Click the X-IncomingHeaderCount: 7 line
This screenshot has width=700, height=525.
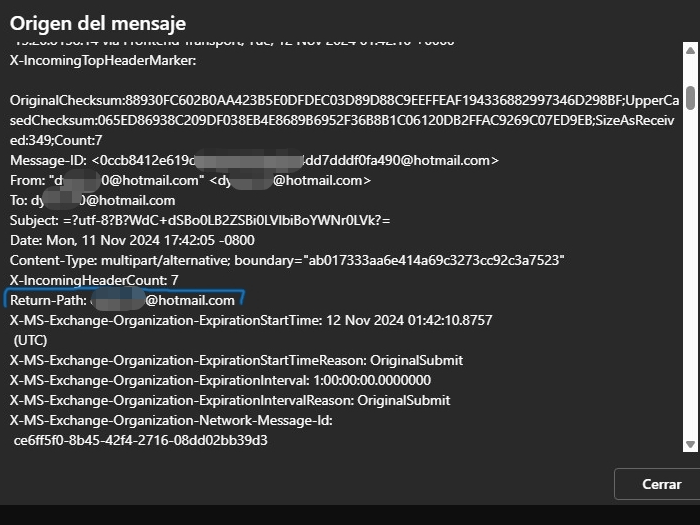94,280
